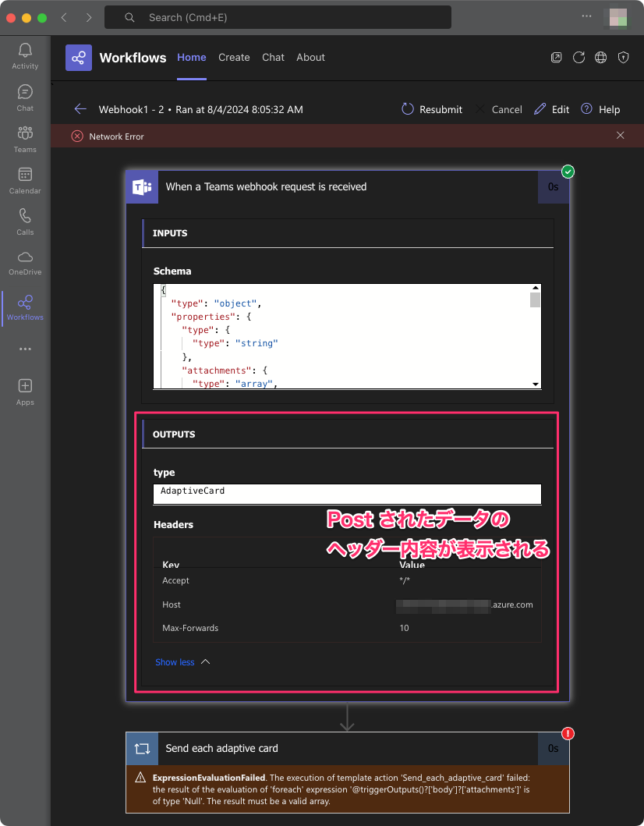Open the globe website icon
The width and height of the screenshot is (644, 826).
[x=601, y=58]
